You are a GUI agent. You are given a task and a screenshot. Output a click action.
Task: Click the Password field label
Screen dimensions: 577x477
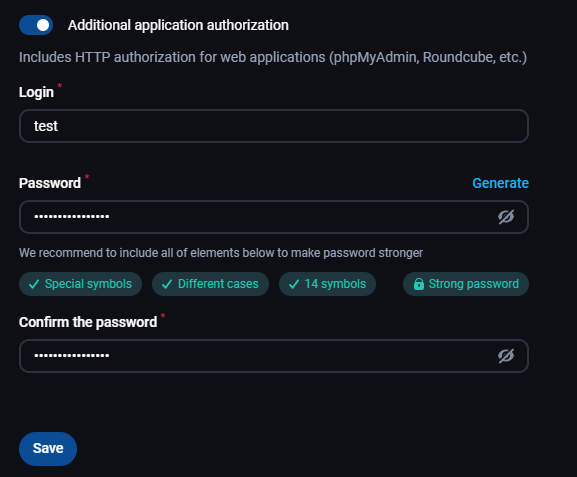[50, 183]
